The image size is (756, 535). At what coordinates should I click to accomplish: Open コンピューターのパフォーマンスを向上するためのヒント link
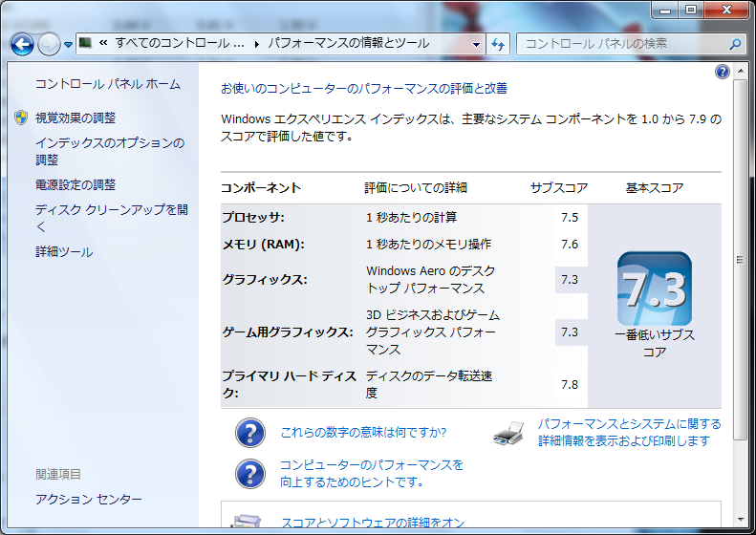tap(372, 473)
